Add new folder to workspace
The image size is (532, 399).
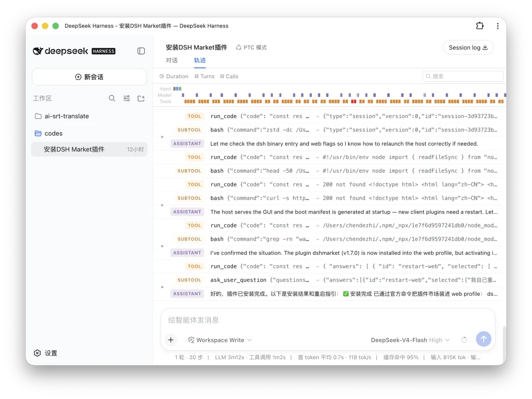pos(141,98)
